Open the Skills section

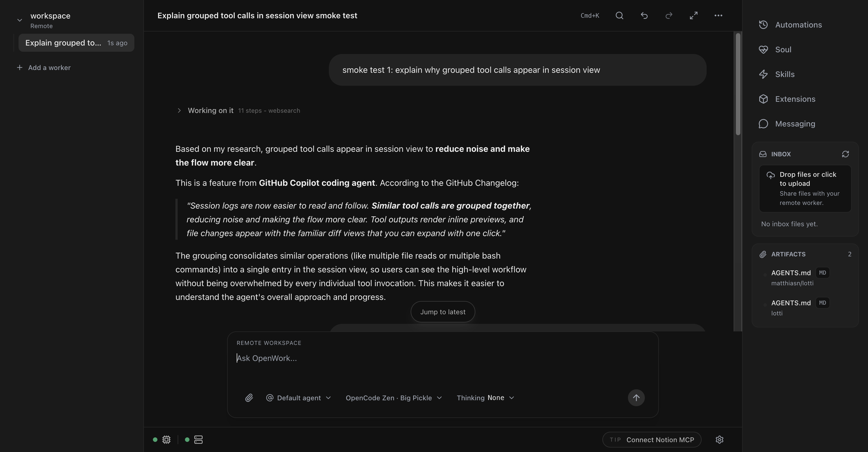point(785,74)
